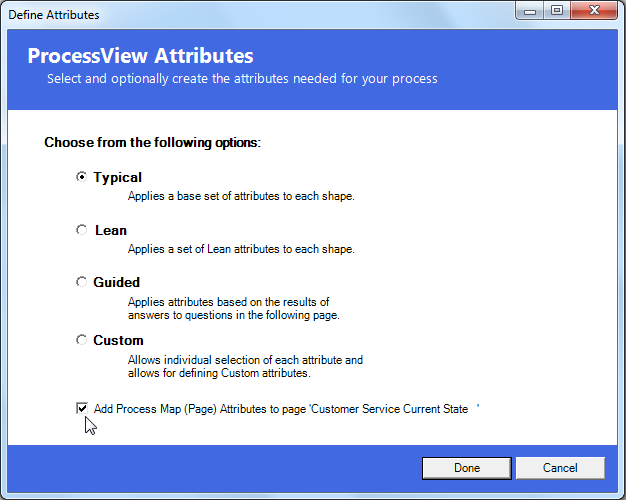This screenshot has width=626, height=500.
Task: Minimize the Define Attributes window
Action: 530,11
